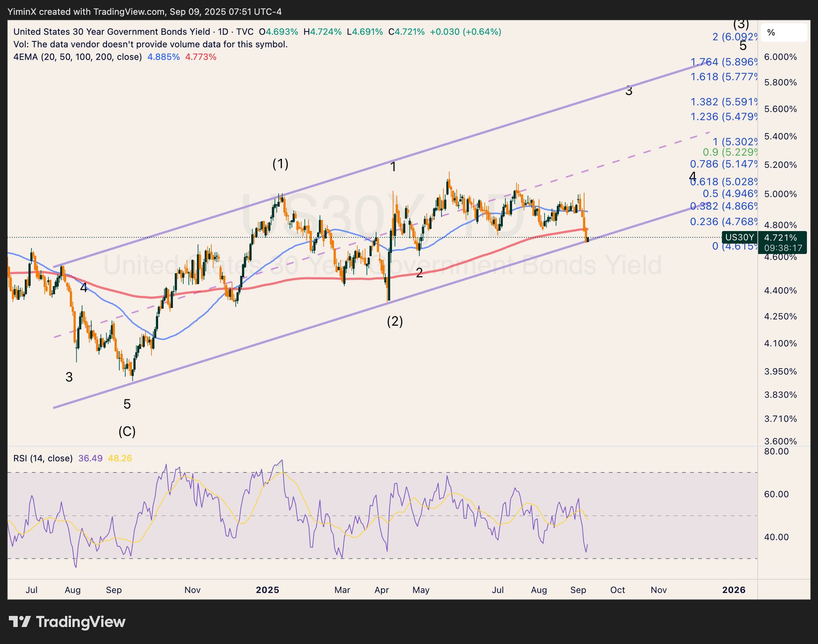Click the blue 4.885% EMA value
818x644 pixels.
point(163,57)
